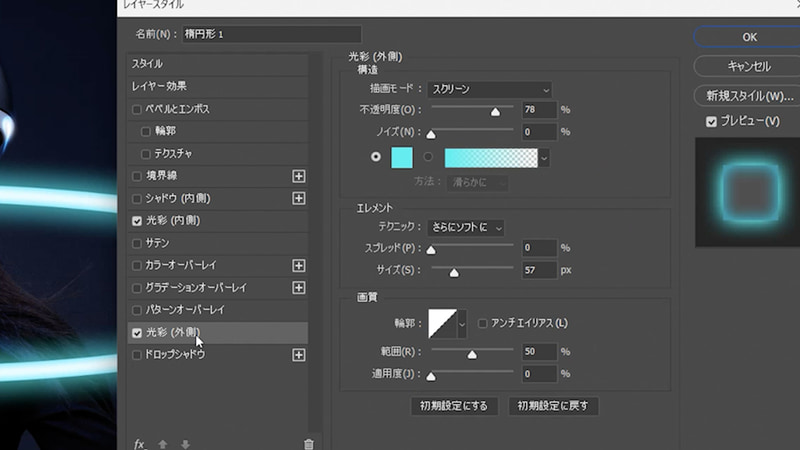Enable the サテン checkbox
This screenshot has width=800, height=450.
[136, 243]
